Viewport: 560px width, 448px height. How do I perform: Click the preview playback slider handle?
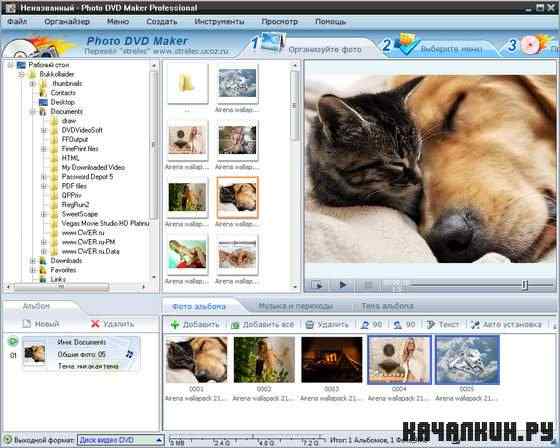pos(525,285)
